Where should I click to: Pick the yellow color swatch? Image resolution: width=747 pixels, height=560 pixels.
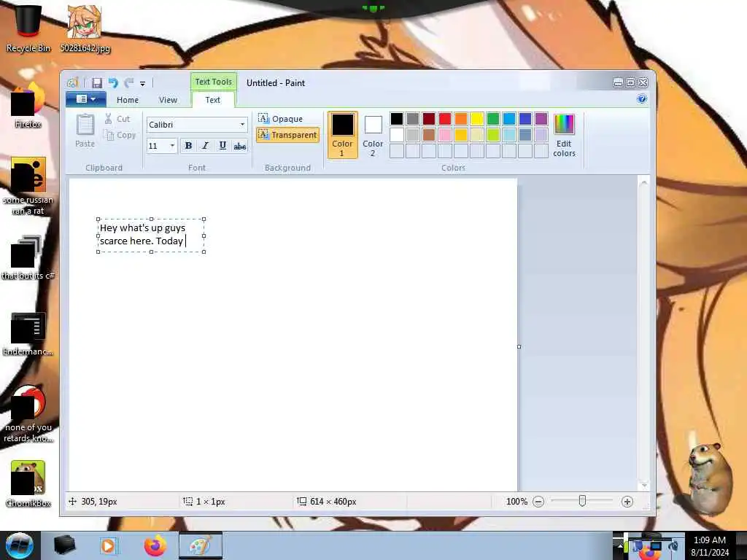[x=477, y=119]
